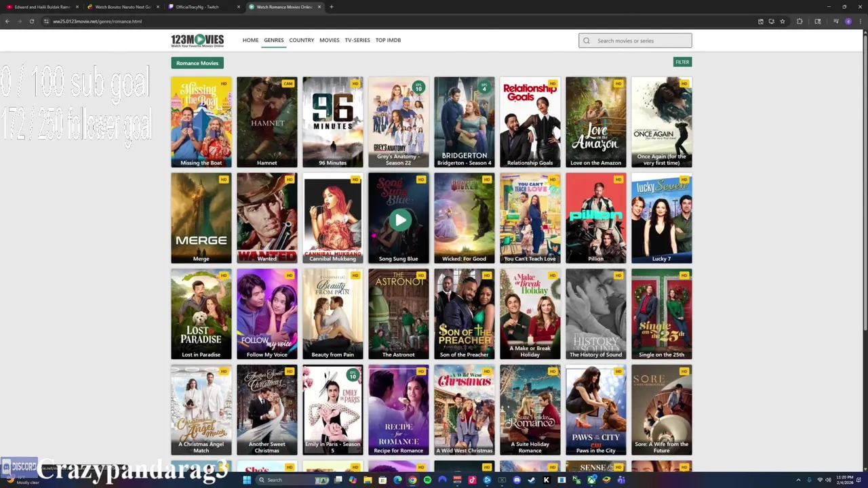The image size is (868, 488).
Task: Open the Missing the Boat poster
Action: point(201,122)
